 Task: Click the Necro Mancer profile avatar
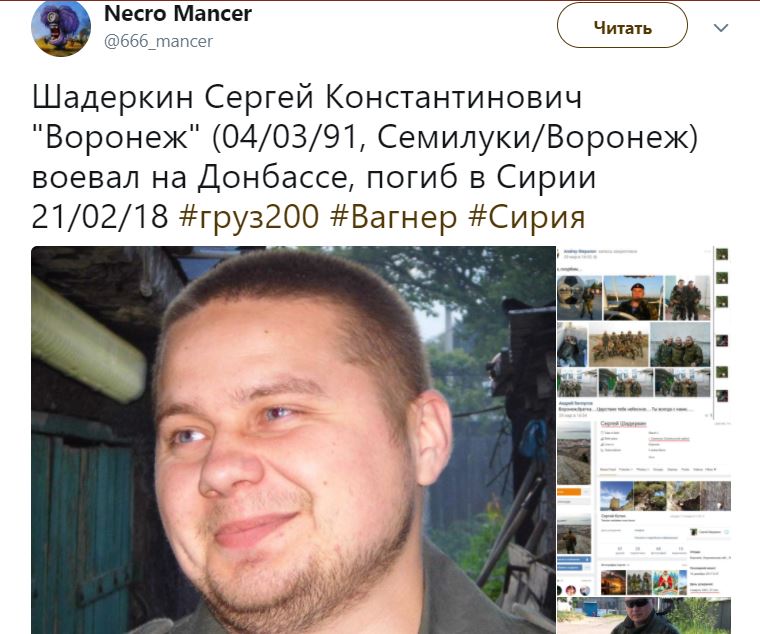click(61, 28)
